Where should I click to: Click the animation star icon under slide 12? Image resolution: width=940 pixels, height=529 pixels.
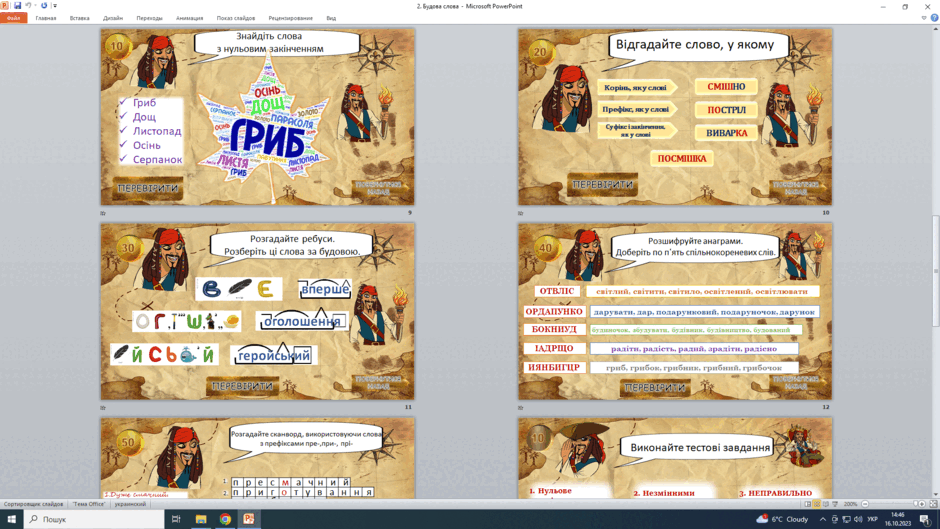point(521,407)
